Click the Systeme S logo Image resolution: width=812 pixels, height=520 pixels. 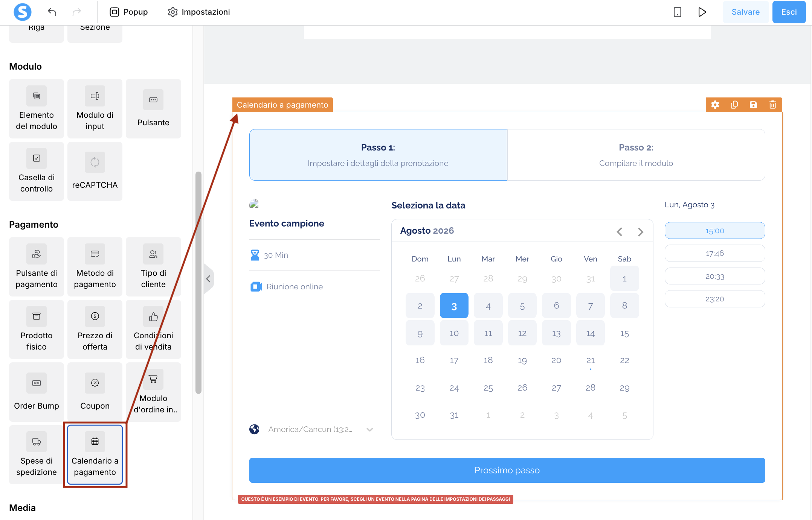22,12
